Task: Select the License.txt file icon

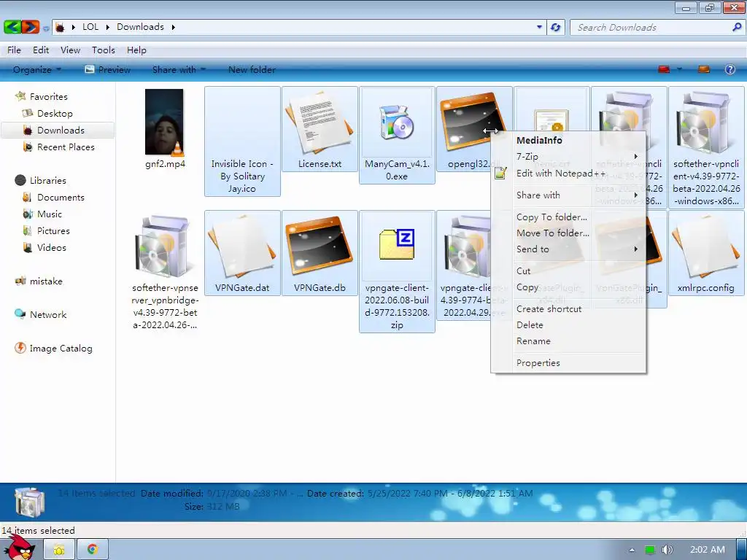Action: (x=320, y=122)
